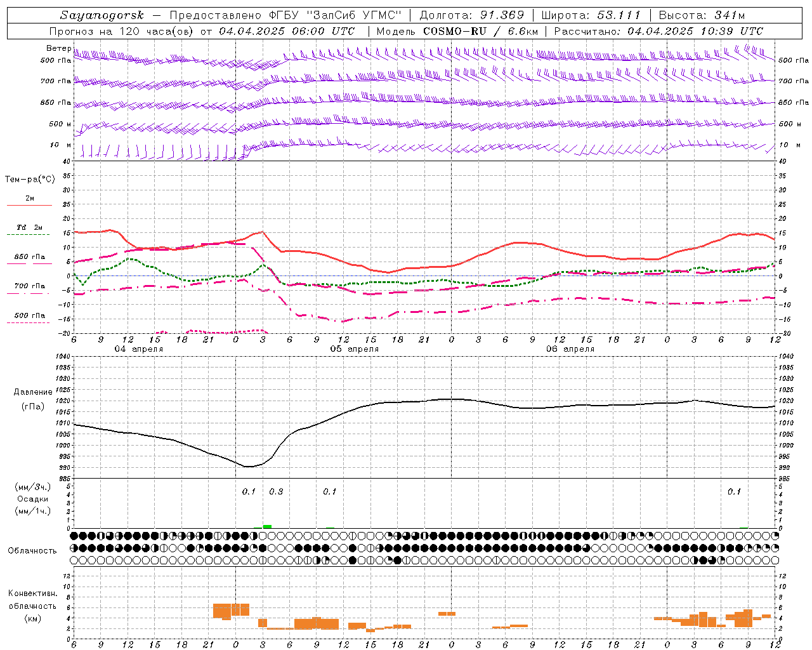812x650 pixels.
Task: Click the "(км)" convective cloud height unit
Action: click(32, 618)
